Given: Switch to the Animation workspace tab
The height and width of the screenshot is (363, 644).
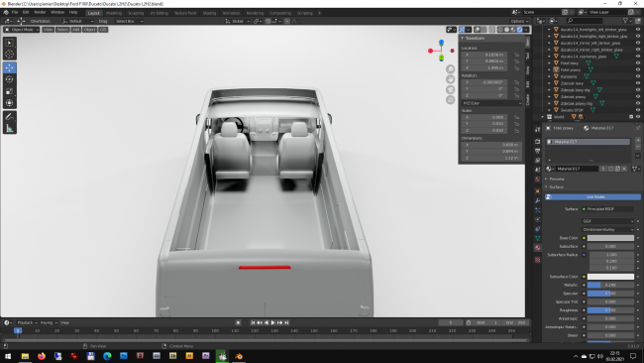Looking at the screenshot, I should (231, 13).
